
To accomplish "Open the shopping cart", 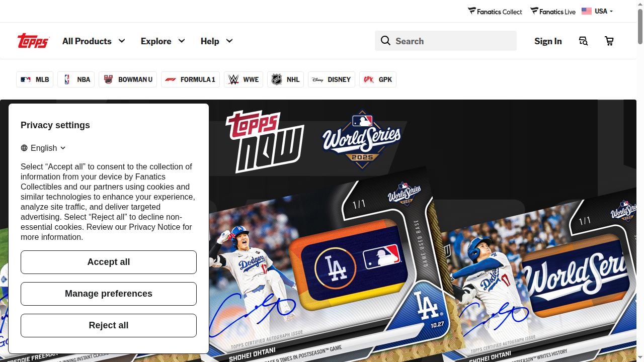I will point(609,41).
